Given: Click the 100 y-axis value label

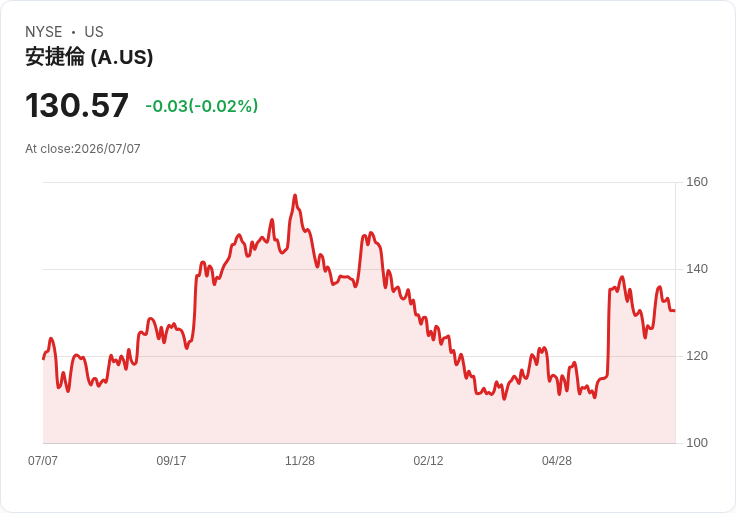Looking at the screenshot, I should (697, 443).
